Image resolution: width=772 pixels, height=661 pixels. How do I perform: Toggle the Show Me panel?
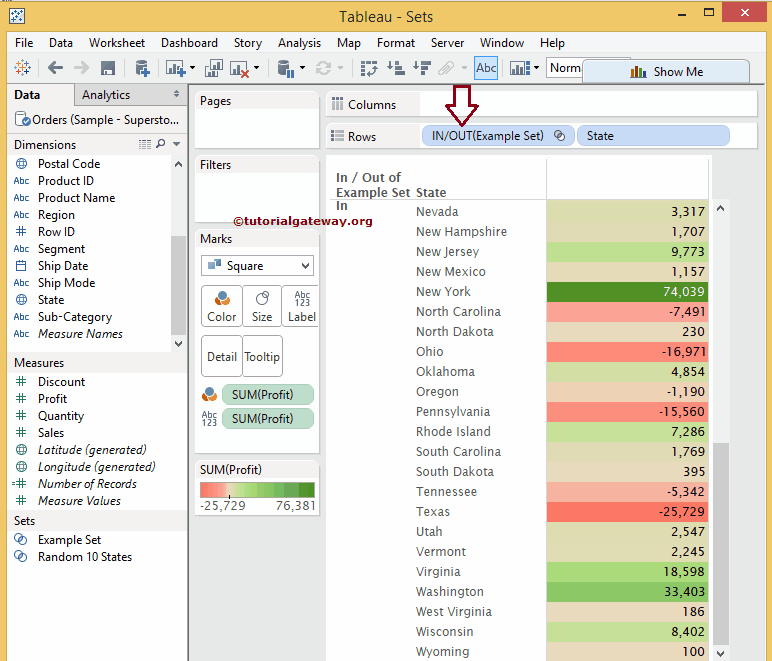[666, 72]
